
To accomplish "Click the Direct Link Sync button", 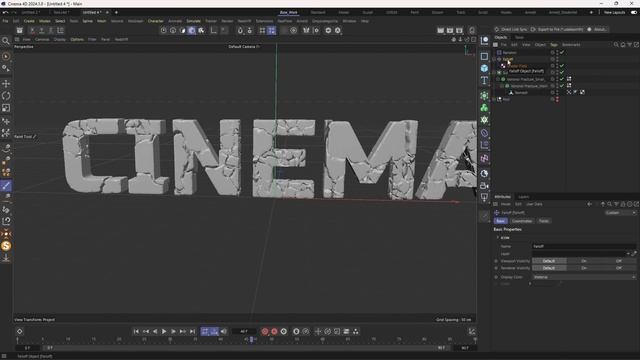I will [510, 29].
